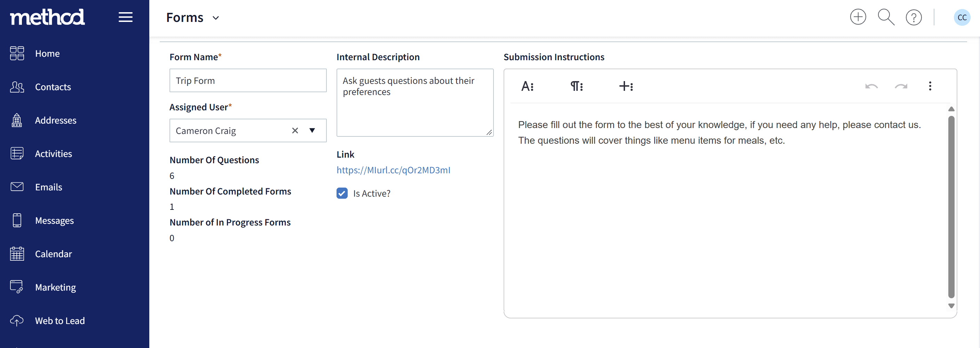This screenshot has height=348, width=980.
Task: Clear Cameron Craig with the X button
Action: [295, 130]
